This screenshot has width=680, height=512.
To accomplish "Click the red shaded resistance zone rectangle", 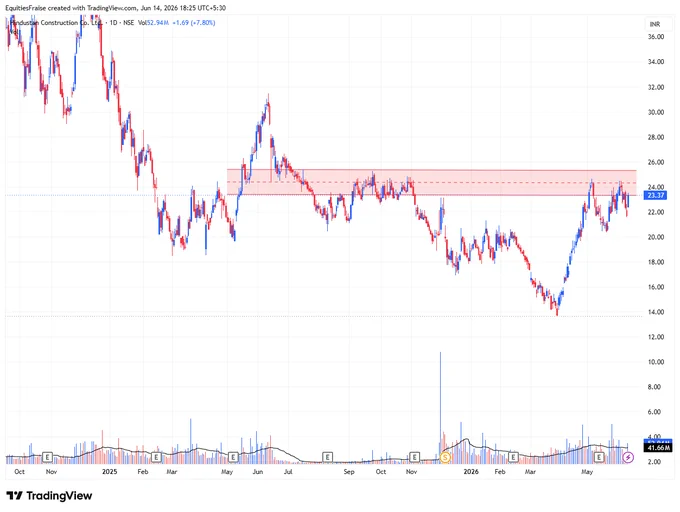I will [432, 183].
